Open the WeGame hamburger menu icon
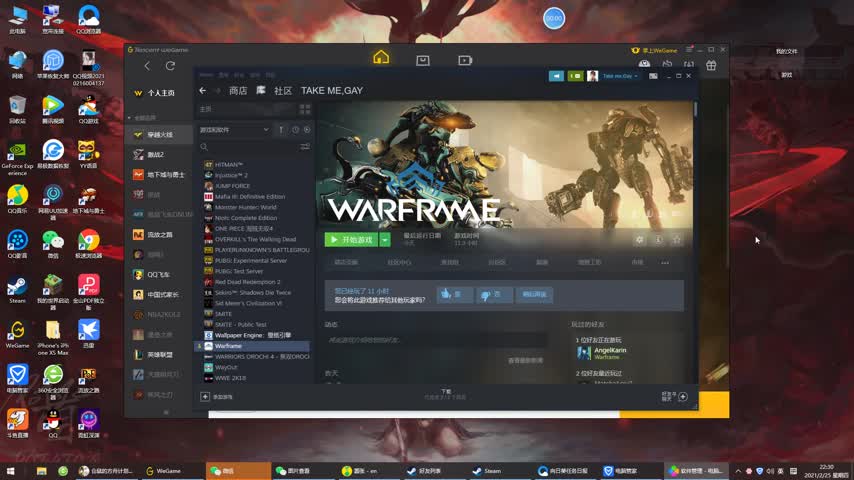 (689, 50)
